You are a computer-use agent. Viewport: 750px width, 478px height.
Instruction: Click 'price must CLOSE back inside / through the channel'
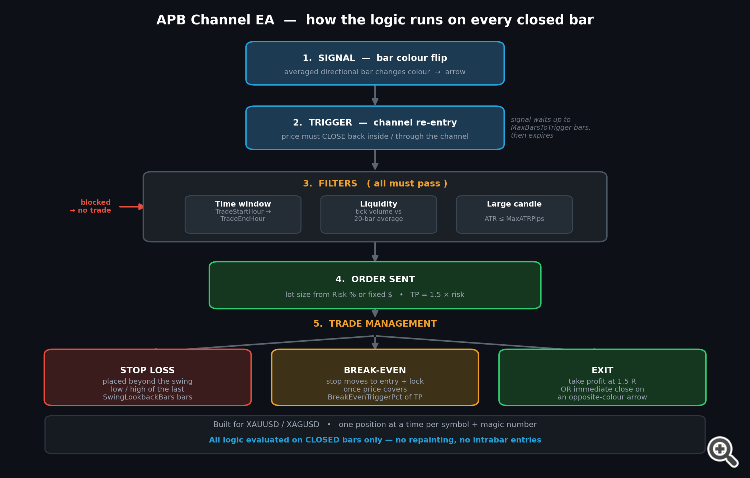(x=375, y=136)
